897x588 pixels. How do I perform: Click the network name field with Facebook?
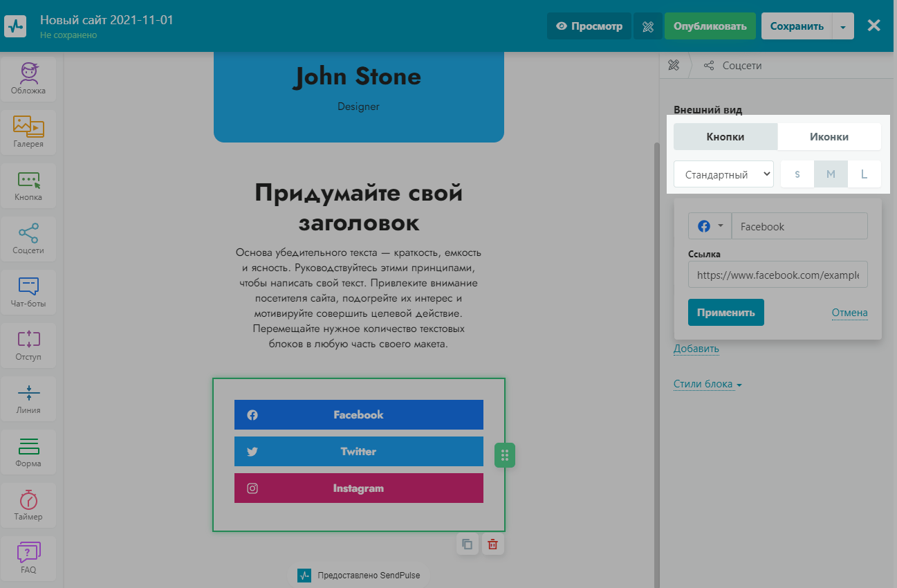(x=799, y=226)
